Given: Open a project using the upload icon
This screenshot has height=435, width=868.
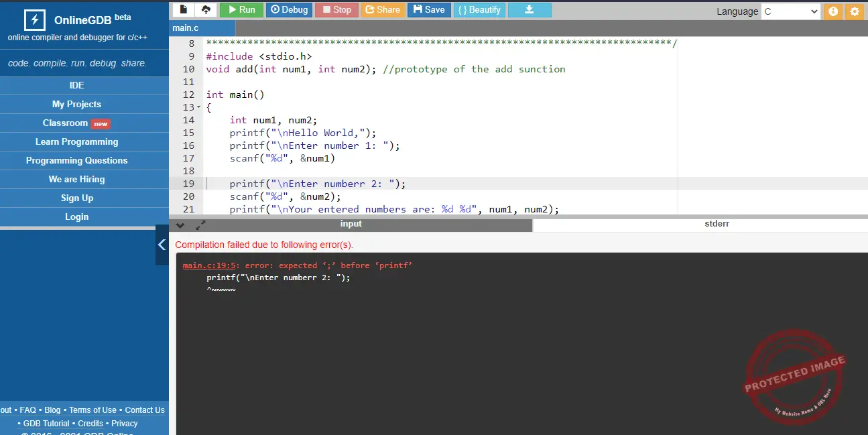Looking at the screenshot, I should (206, 9).
